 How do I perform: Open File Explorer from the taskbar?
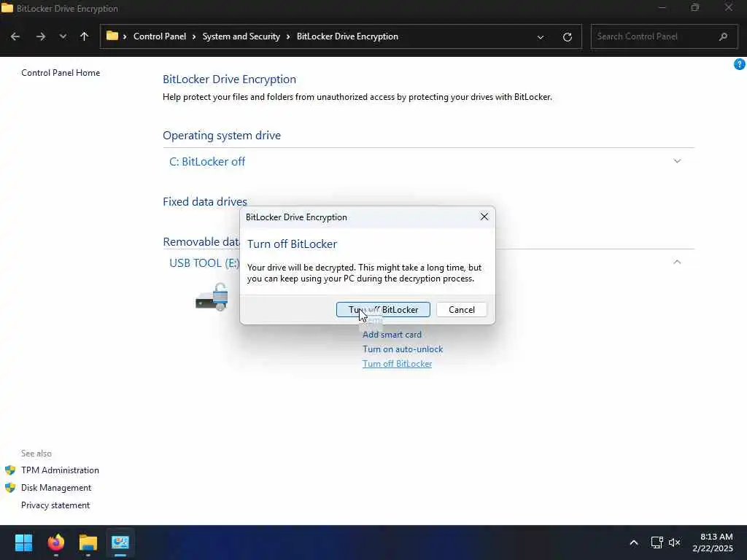88,542
